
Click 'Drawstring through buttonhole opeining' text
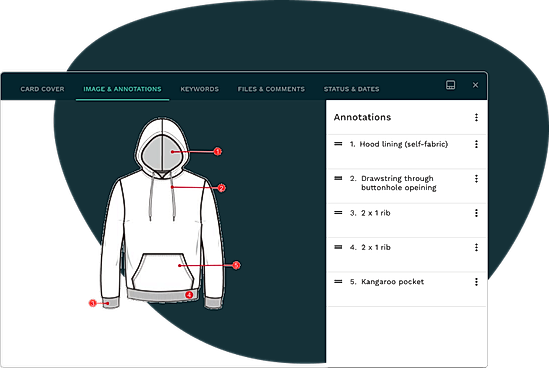[399, 183]
